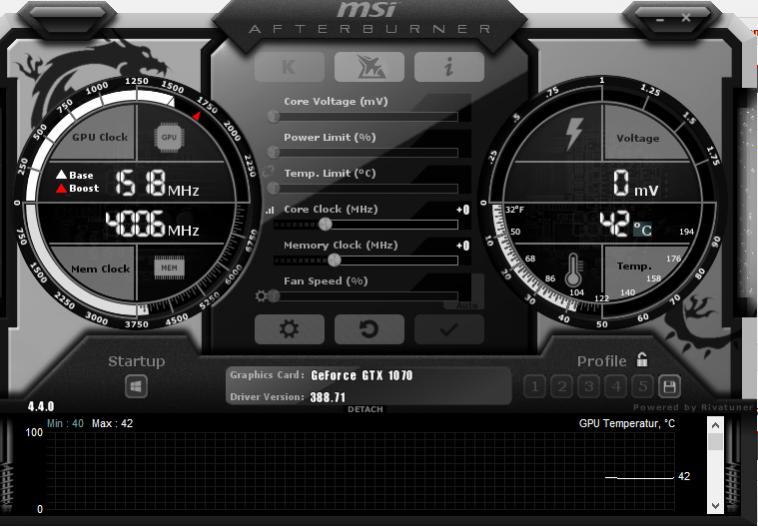Click the GPU chip icon in the clock gauge
The height and width of the screenshot is (530, 758).
coord(169,137)
